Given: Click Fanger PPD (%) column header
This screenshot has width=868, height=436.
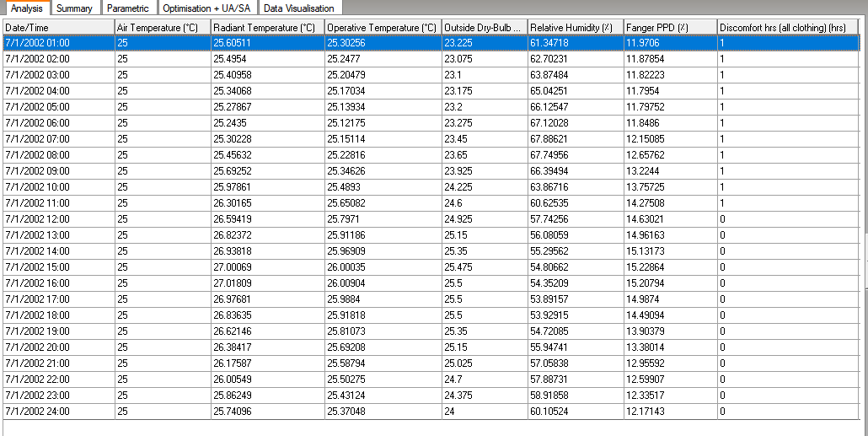Looking at the screenshot, I should pyautogui.click(x=670, y=27).
